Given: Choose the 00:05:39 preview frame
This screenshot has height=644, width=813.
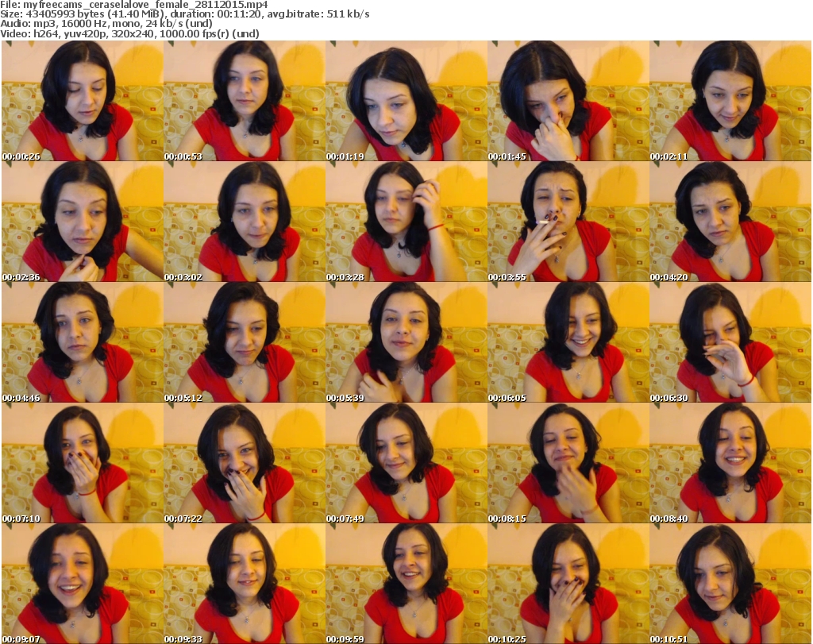Looking at the screenshot, I should click(x=406, y=342).
